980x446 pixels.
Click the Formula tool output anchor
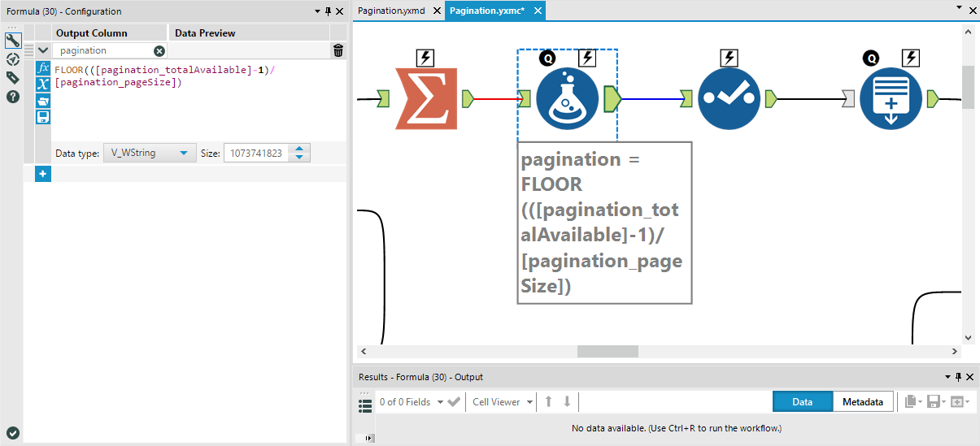(x=612, y=99)
